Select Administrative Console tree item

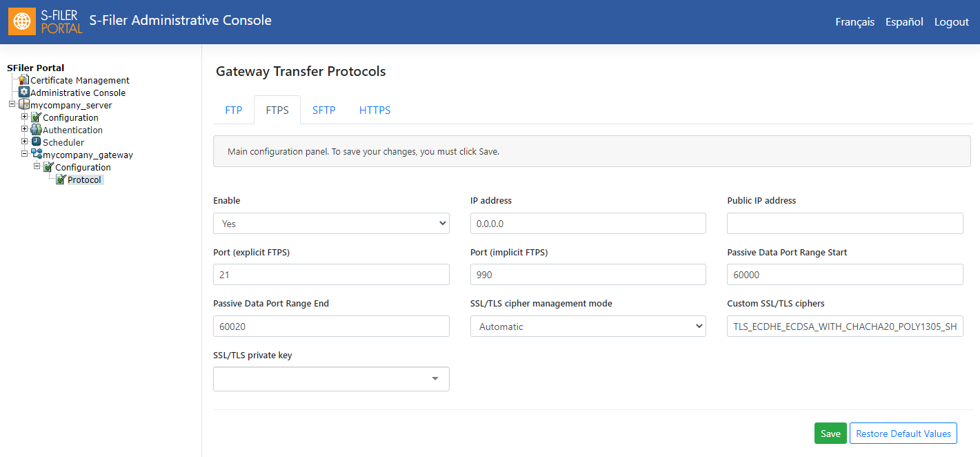point(78,93)
